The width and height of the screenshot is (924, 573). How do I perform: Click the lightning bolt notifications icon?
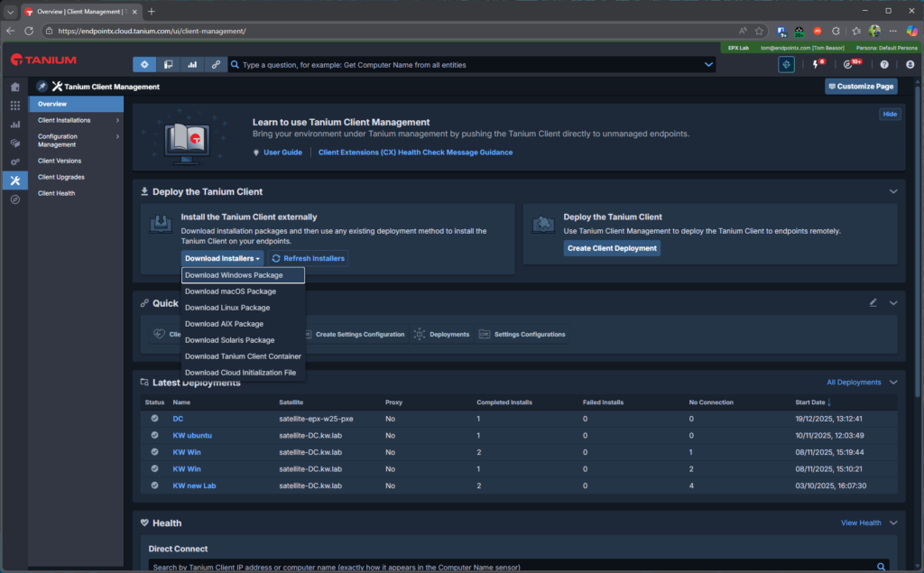818,65
